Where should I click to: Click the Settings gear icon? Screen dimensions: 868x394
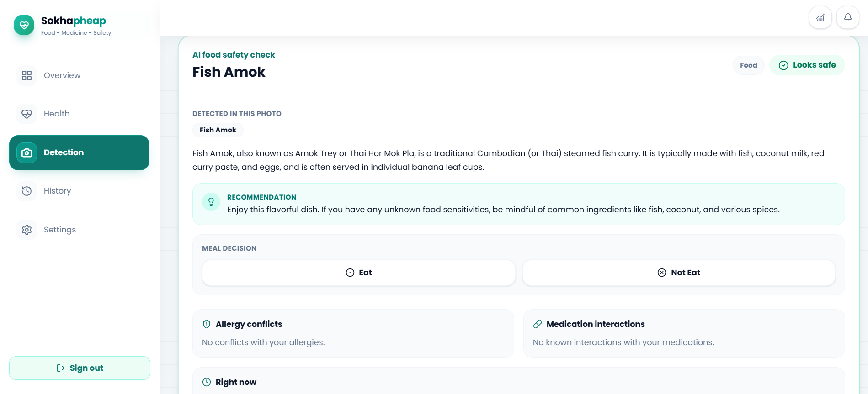[x=27, y=230]
